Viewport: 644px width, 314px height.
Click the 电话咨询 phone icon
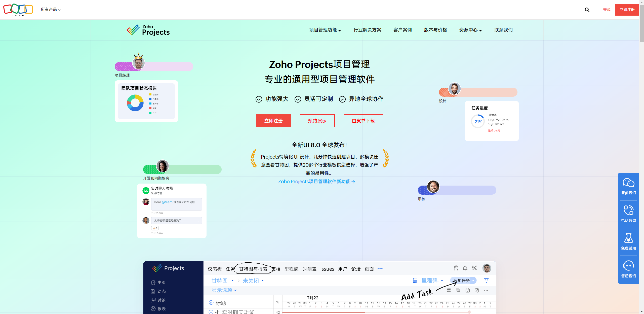[628, 210]
